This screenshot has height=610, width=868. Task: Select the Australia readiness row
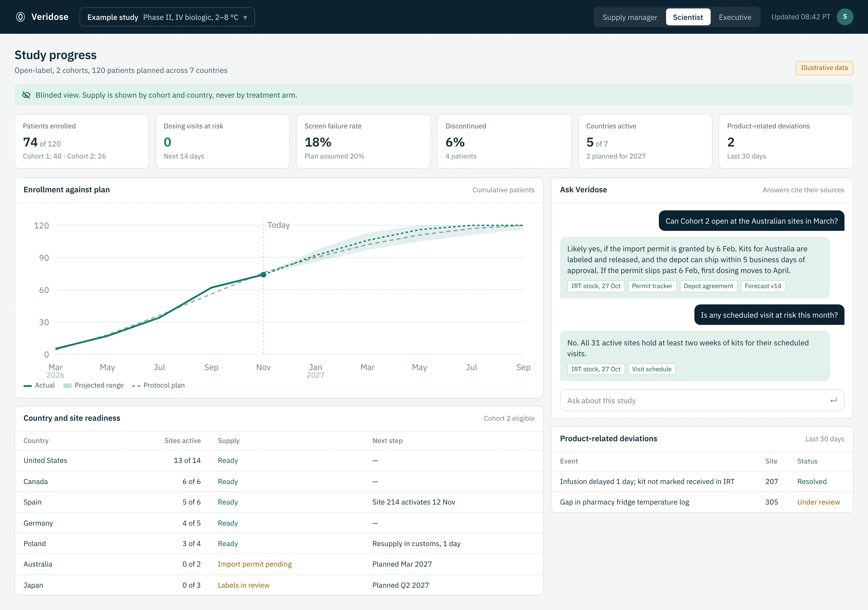pos(279,564)
